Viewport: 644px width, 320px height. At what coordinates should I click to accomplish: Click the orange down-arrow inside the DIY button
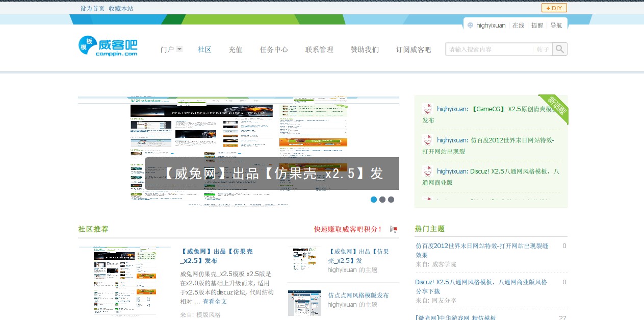pyautogui.click(x=549, y=8)
